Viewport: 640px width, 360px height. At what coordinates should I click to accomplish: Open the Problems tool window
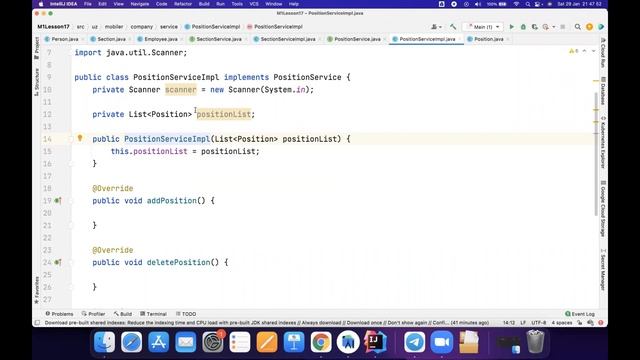point(59,314)
